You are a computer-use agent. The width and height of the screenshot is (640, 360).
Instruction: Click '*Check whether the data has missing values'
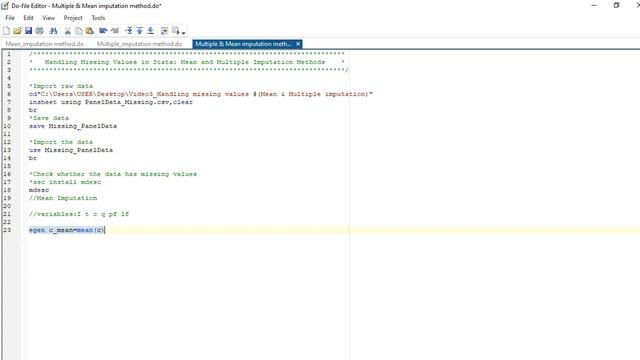pos(113,174)
